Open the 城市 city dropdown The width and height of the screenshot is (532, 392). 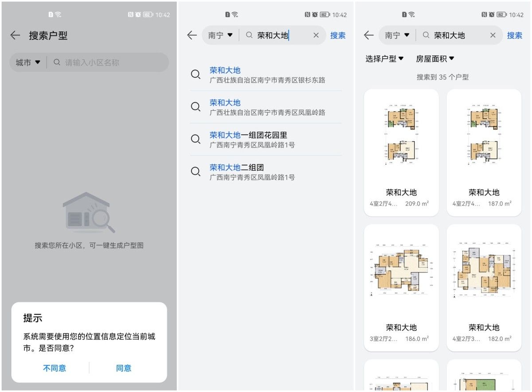pos(28,62)
